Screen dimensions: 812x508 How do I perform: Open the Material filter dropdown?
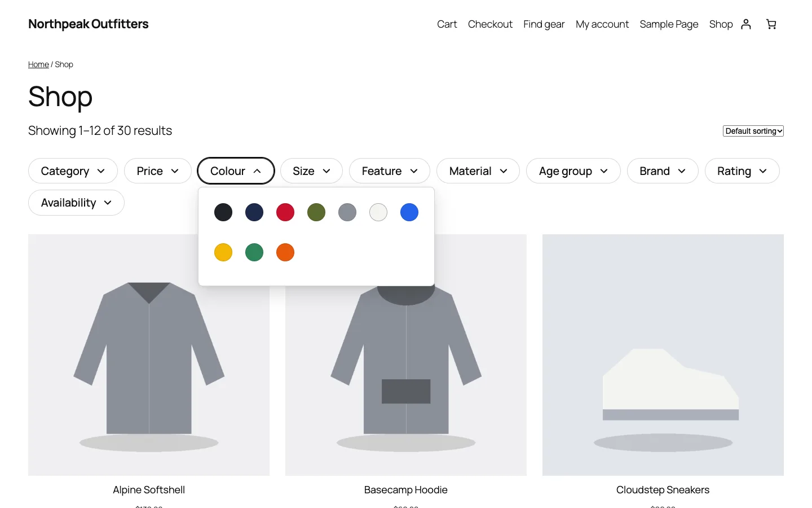point(478,171)
